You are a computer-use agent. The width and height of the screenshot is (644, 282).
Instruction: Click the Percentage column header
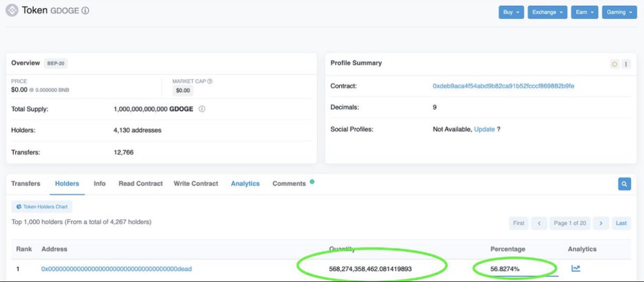pos(508,249)
